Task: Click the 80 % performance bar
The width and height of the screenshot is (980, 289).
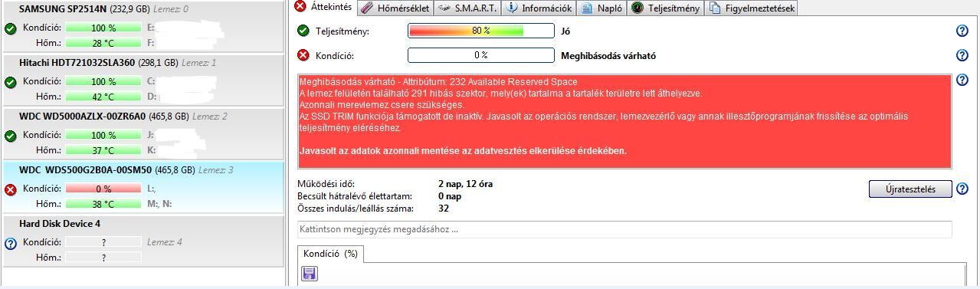Action: 480,31
